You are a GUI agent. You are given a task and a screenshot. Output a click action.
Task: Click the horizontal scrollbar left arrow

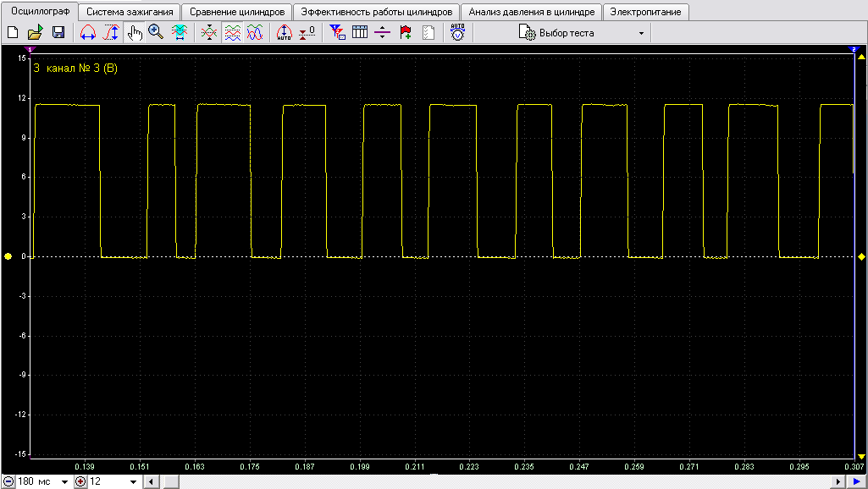pos(151,482)
